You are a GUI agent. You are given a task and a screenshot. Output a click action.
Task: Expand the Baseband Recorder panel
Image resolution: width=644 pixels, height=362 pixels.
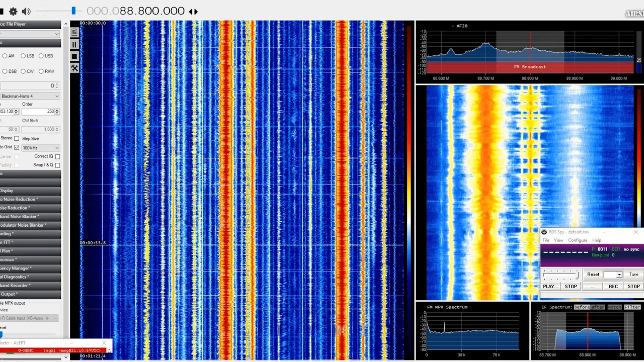coord(30,286)
